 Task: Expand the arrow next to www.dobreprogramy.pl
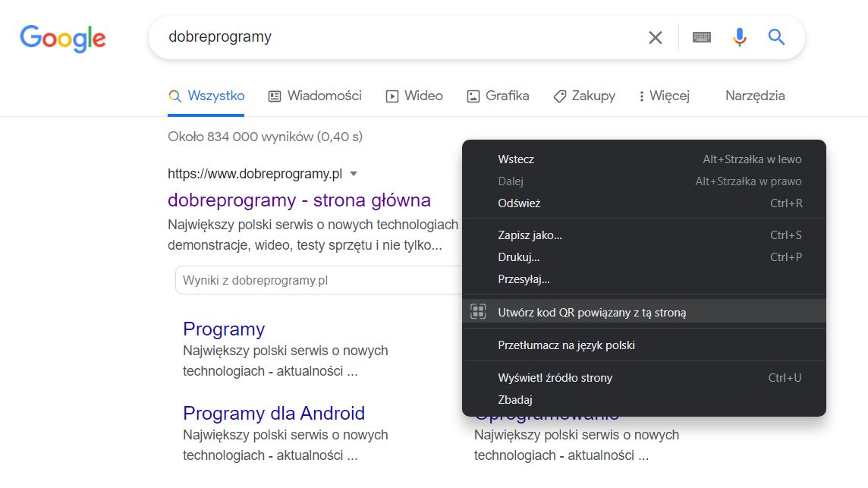pos(354,173)
